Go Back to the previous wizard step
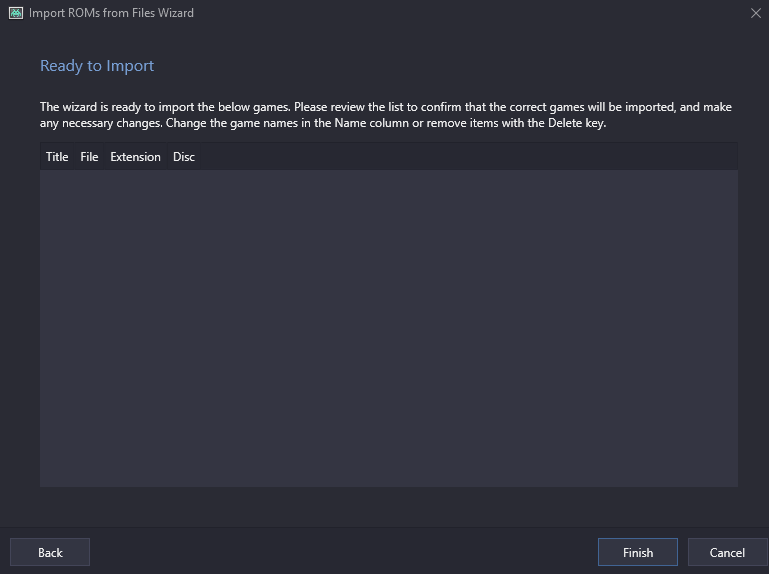Image resolution: width=769 pixels, height=574 pixels. pos(50,552)
